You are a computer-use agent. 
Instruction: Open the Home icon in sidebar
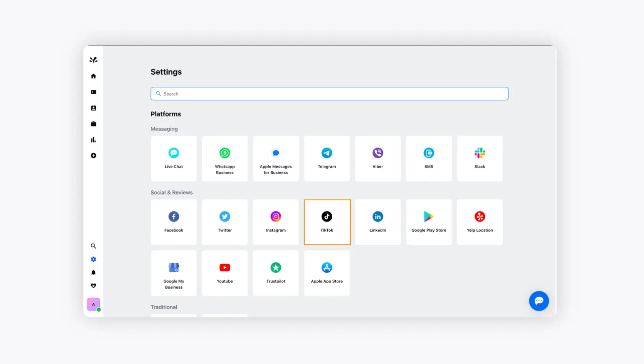[x=93, y=76]
